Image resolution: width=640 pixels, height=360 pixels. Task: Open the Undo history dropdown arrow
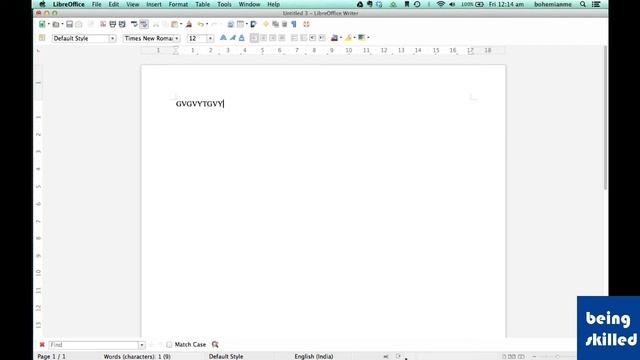coord(207,24)
